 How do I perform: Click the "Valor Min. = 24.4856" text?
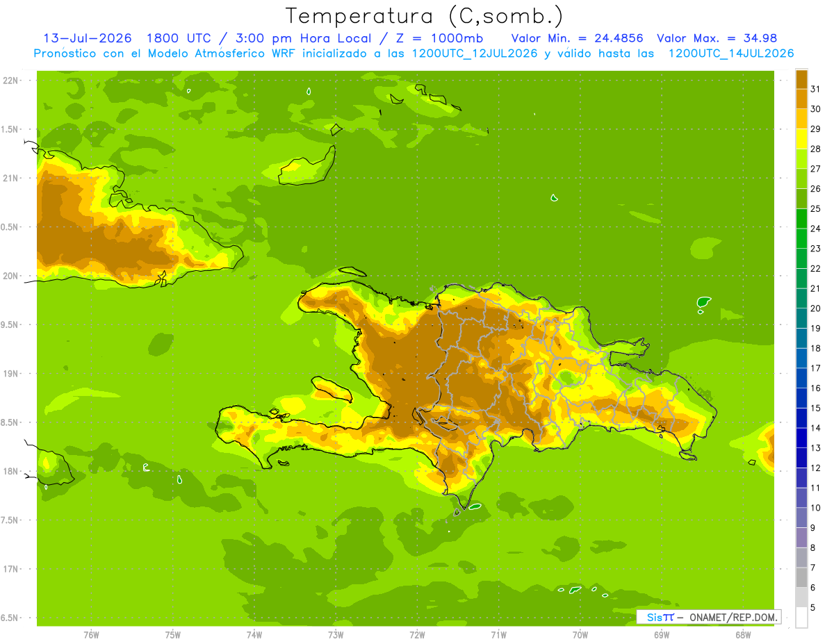click(578, 38)
